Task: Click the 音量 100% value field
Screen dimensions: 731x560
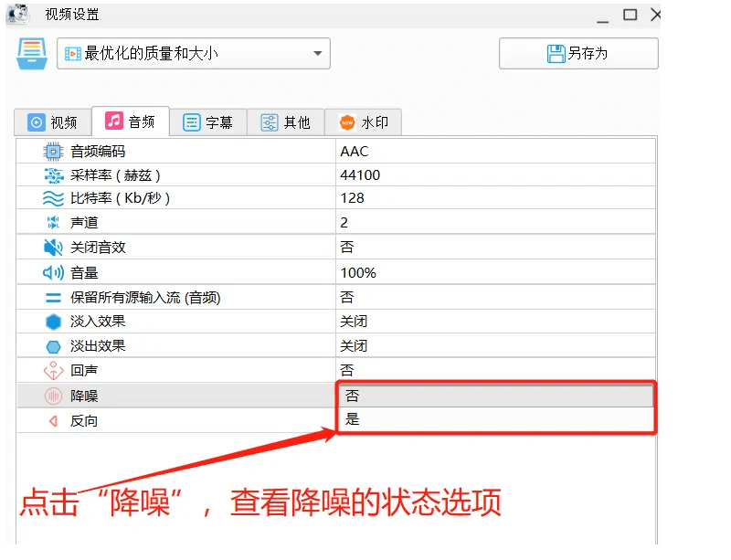Action: tap(495, 272)
